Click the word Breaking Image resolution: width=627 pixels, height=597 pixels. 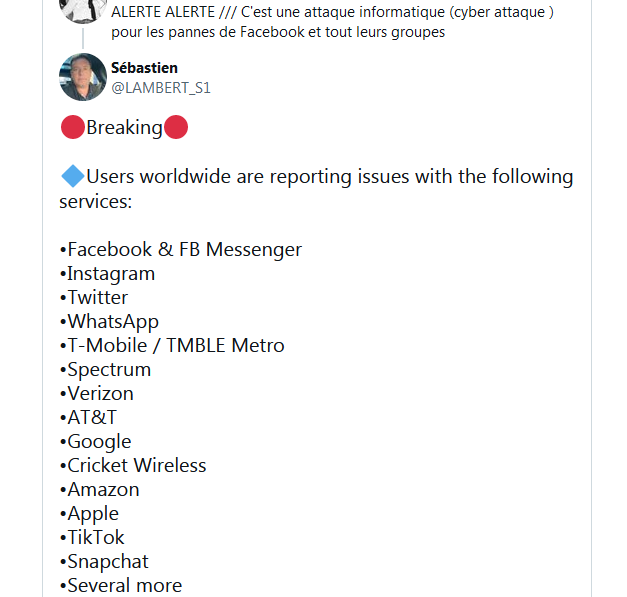coord(124,128)
